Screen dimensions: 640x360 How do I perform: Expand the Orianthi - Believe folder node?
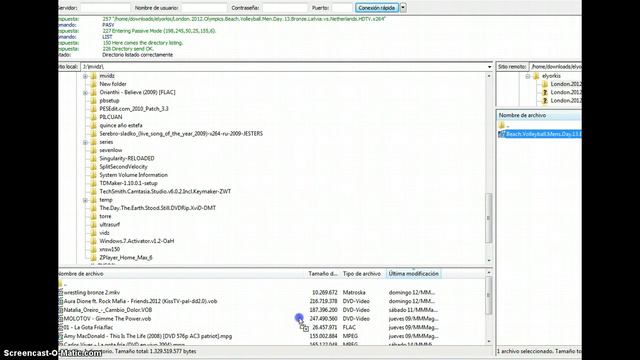[85, 93]
